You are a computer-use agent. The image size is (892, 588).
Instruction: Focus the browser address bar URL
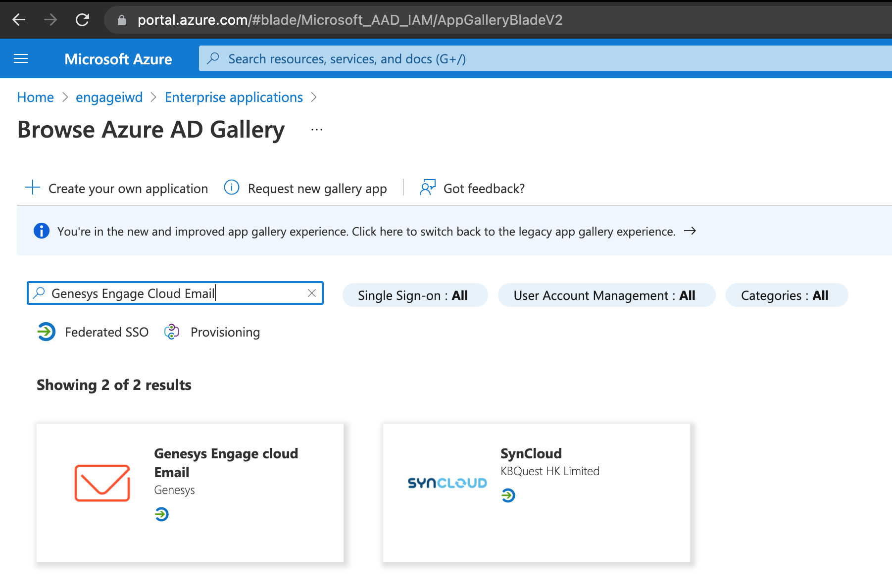350,20
